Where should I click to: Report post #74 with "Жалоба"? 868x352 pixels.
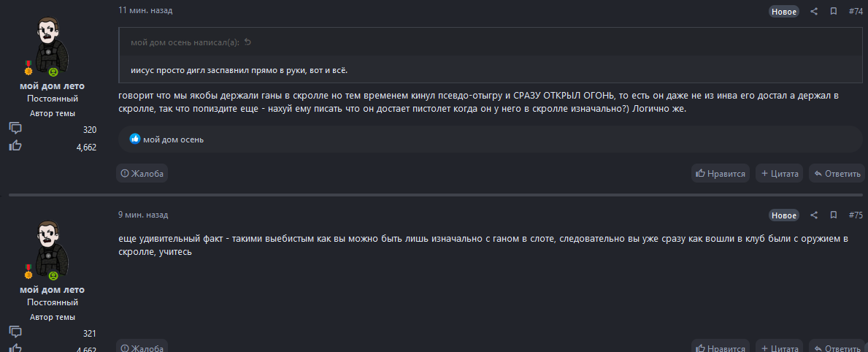point(142,174)
